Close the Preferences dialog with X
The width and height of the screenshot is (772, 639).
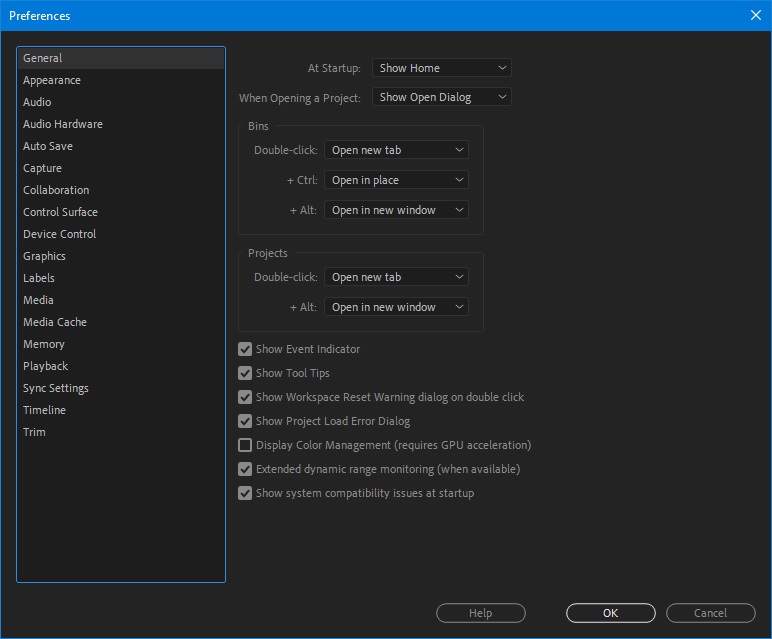[x=755, y=15]
